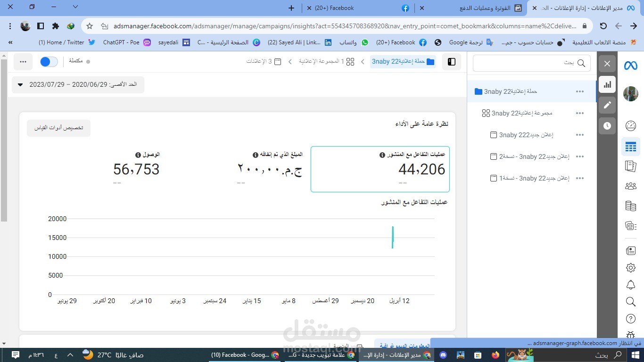Open the Audiences people icon
This screenshot has width=644, height=362.
click(631, 186)
